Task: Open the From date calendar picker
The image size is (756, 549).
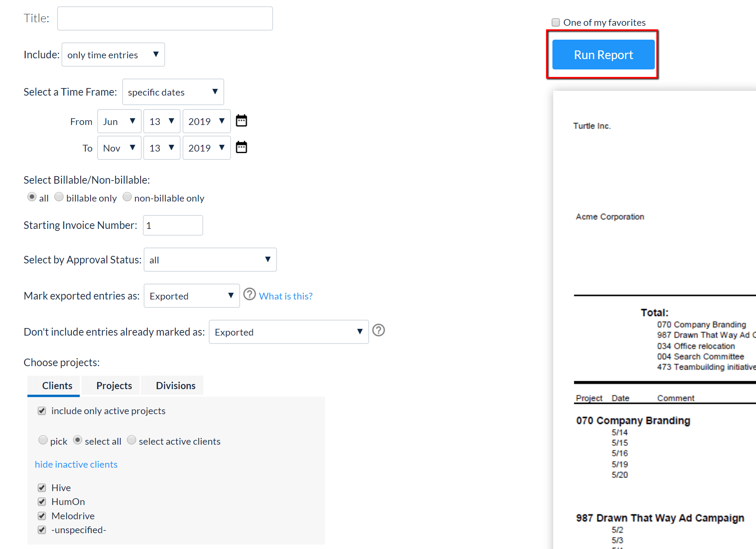Action: tap(241, 121)
